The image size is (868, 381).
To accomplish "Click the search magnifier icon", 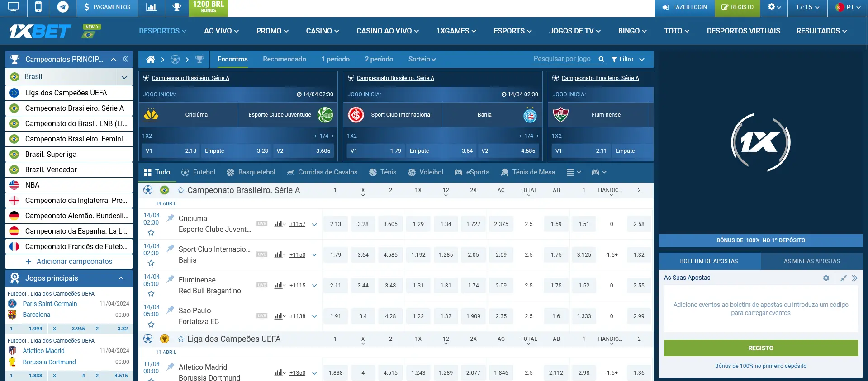I will [x=601, y=59].
